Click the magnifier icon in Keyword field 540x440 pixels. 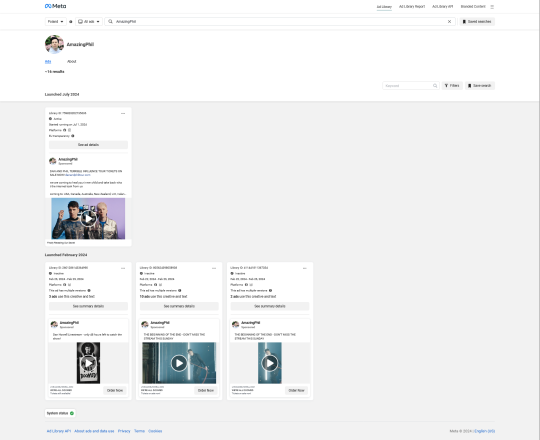[x=435, y=86]
